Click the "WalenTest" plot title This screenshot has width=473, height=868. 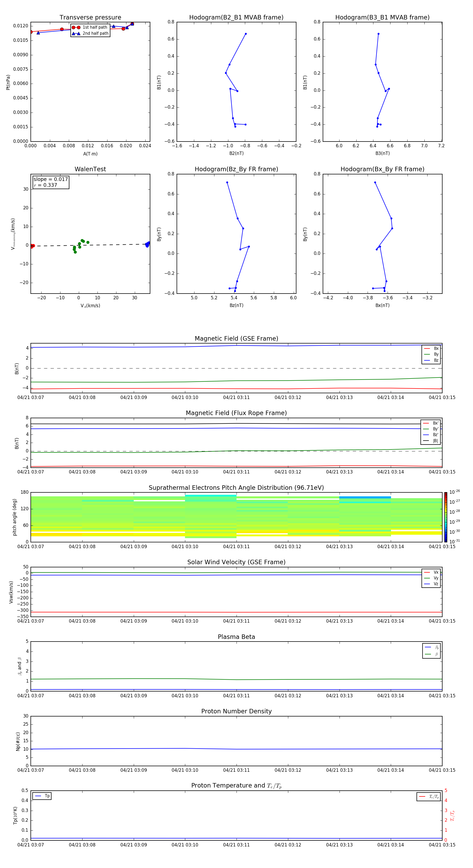coord(90,169)
